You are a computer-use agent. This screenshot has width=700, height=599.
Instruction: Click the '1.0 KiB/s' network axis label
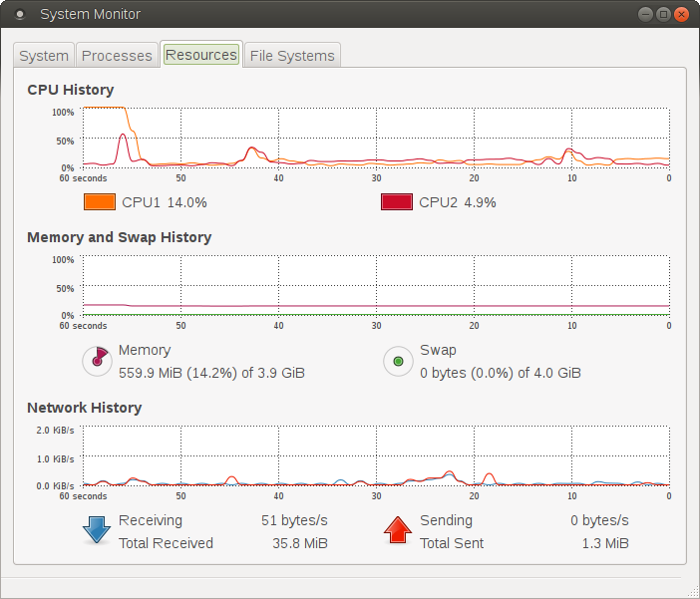pos(56,459)
